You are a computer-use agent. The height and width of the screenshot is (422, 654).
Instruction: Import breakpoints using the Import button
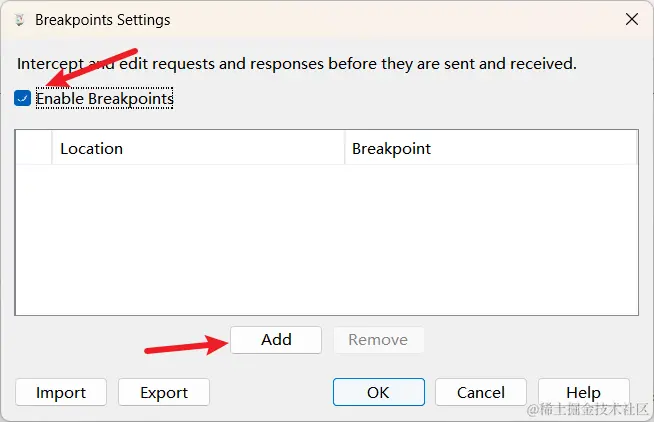click(61, 393)
